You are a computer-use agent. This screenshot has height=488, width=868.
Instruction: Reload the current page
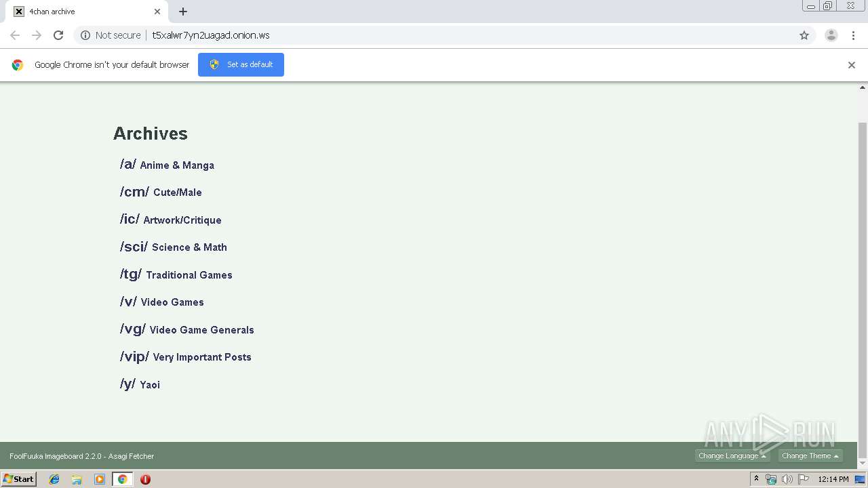point(58,35)
